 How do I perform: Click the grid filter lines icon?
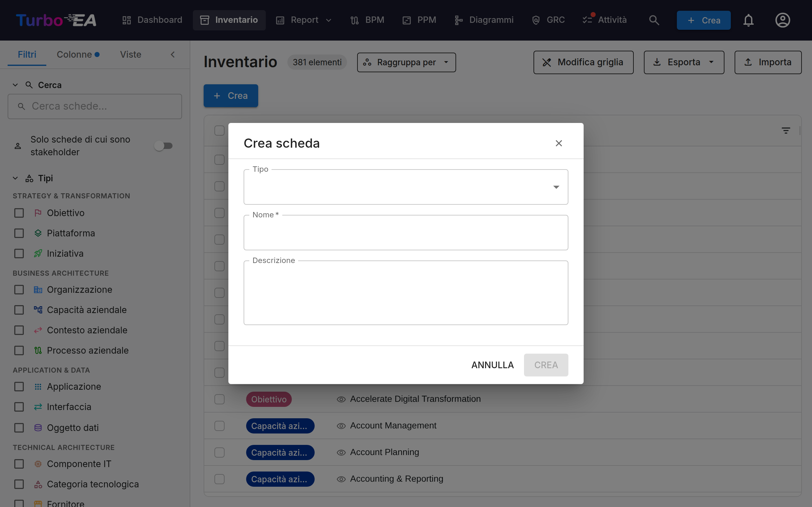pos(785,131)
